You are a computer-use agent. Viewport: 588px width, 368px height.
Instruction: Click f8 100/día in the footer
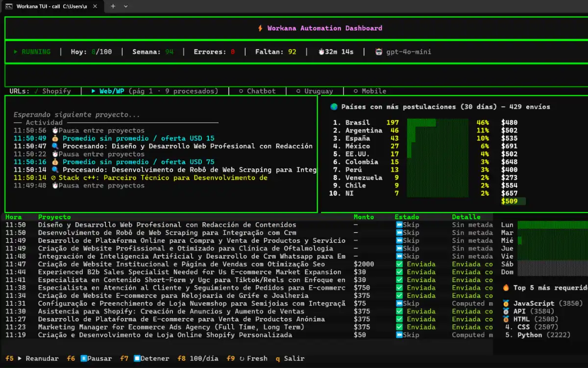click(x=198, y=358)
